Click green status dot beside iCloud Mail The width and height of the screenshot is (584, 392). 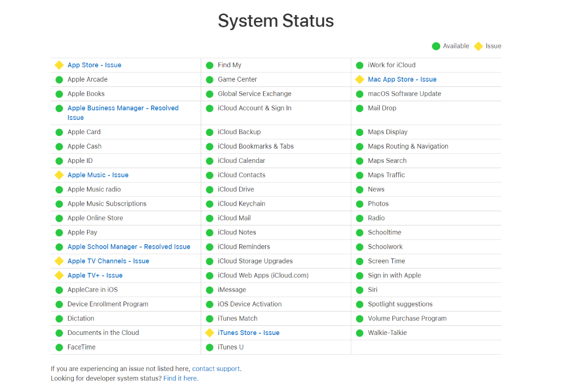pos(209,218)
